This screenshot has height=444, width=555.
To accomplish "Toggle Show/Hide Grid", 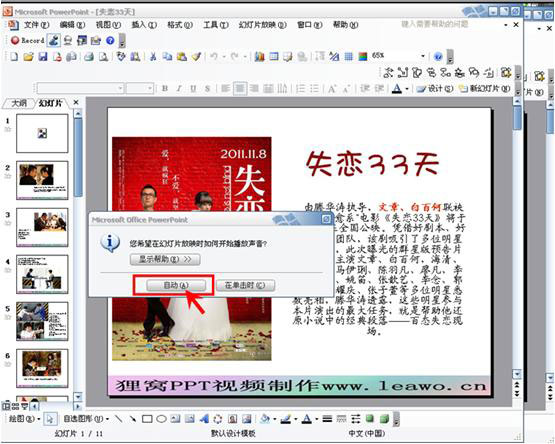I will pyautogui.click(x=349, y=56).
